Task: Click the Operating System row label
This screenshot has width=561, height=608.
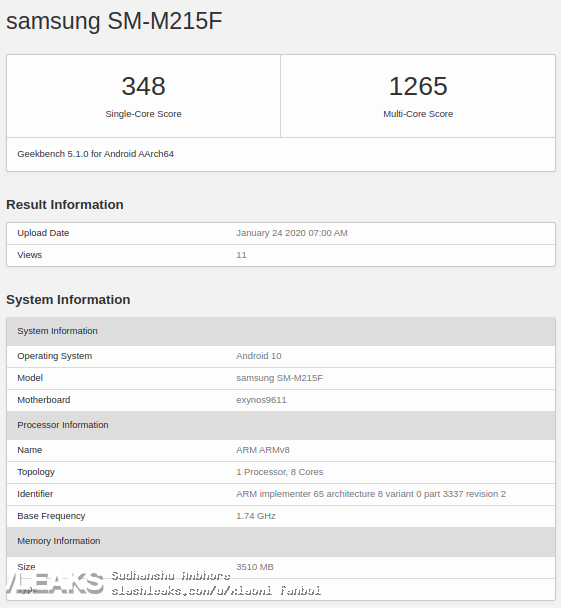Action: click(x=55, y=356)
